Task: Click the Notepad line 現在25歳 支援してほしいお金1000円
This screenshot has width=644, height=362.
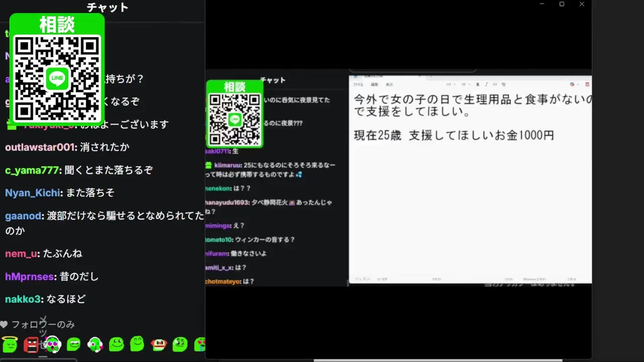Action: pos(454,135)
